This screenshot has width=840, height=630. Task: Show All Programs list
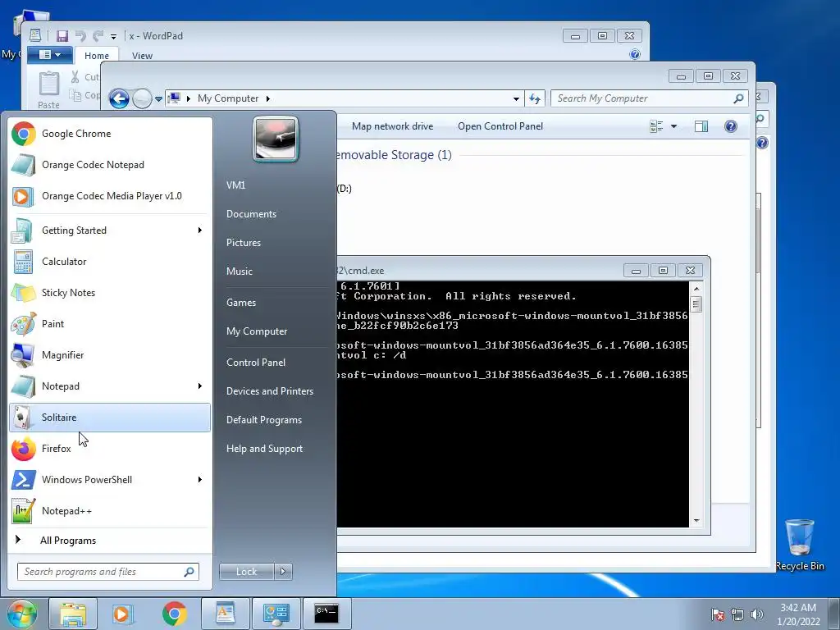coord(110,540)
